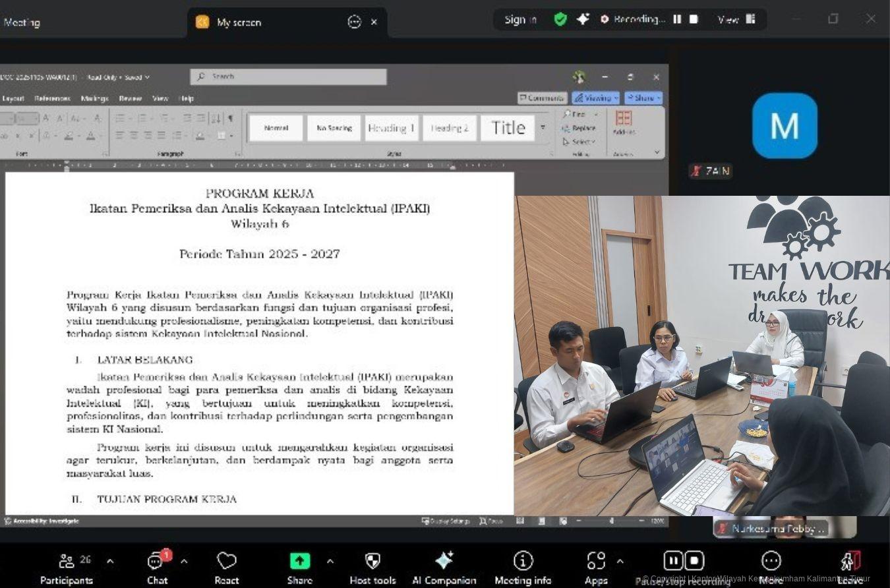
Task: Adjust the Word zoom slider in status bar
Action: click(611, 521)
